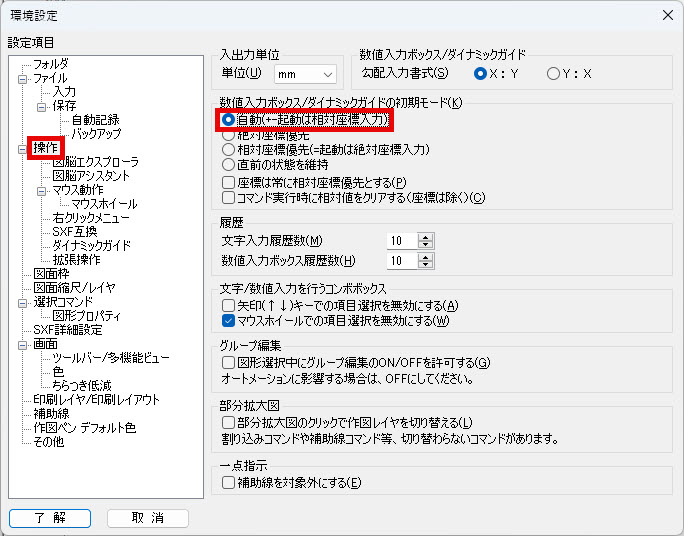Screen dimensions: 684x536
Task: Enable 補助線を対象外にする checkbox
Action: coord(228,483)
